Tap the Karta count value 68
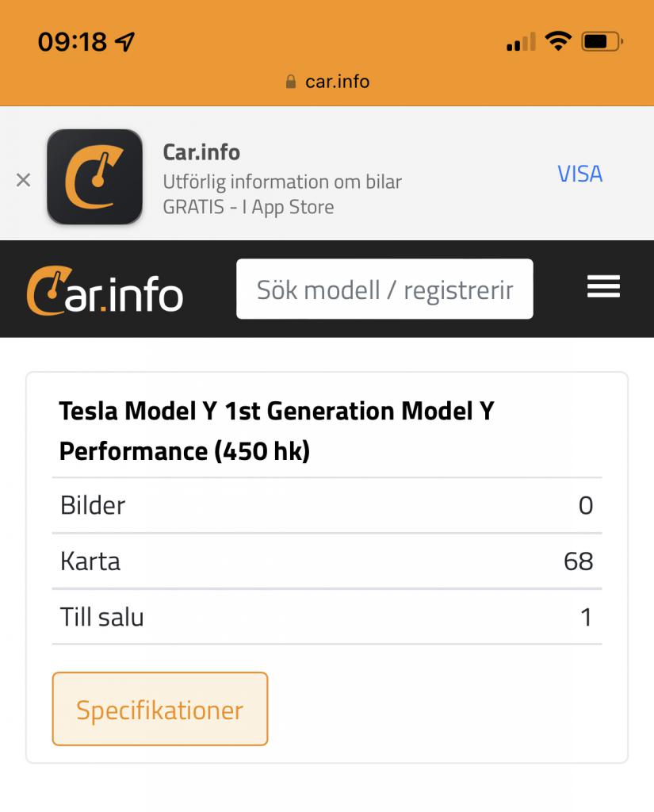 579,561
